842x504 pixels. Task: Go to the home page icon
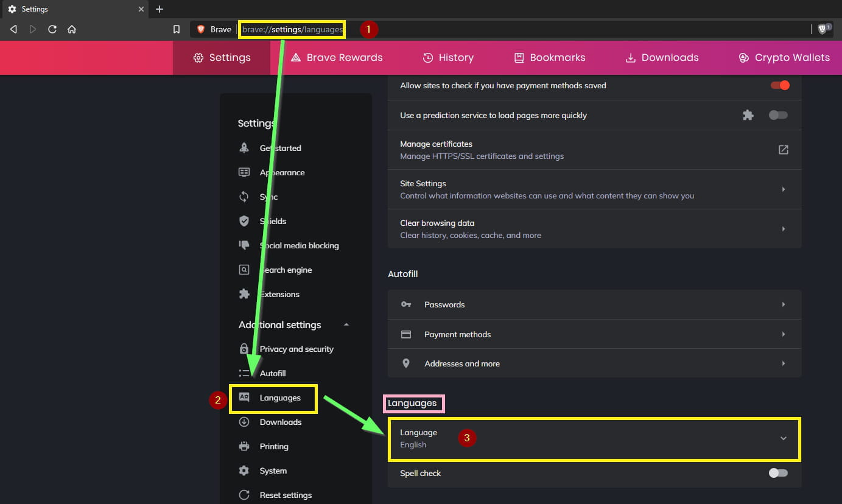72,29
